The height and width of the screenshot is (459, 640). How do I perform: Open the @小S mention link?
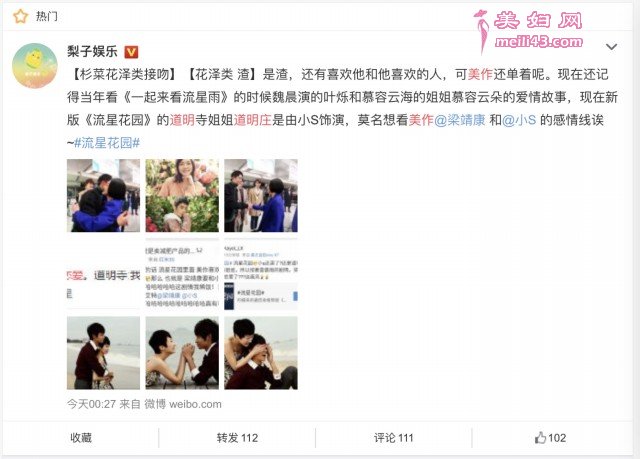(519, 120)
